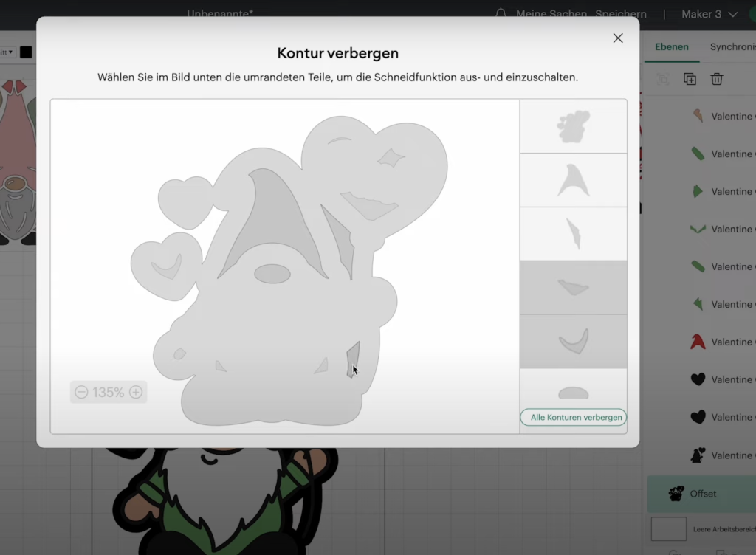Toggle the gnome hat contour thumbnail
The height and width of the screenshot is (555, 756).
click(x=573, y=180)
